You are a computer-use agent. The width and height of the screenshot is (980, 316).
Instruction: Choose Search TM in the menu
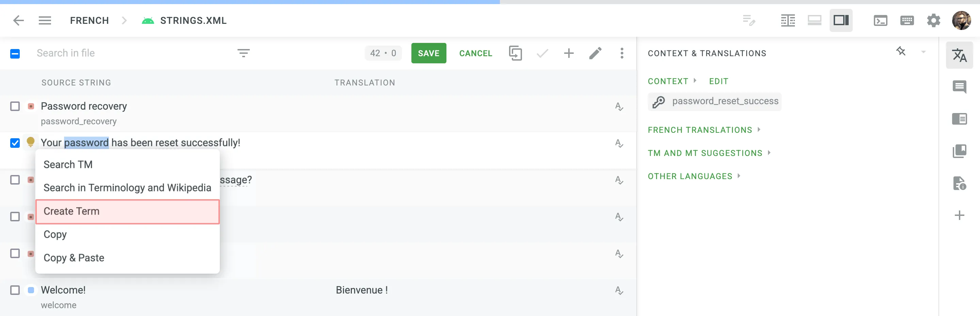(x=68, y=164)
